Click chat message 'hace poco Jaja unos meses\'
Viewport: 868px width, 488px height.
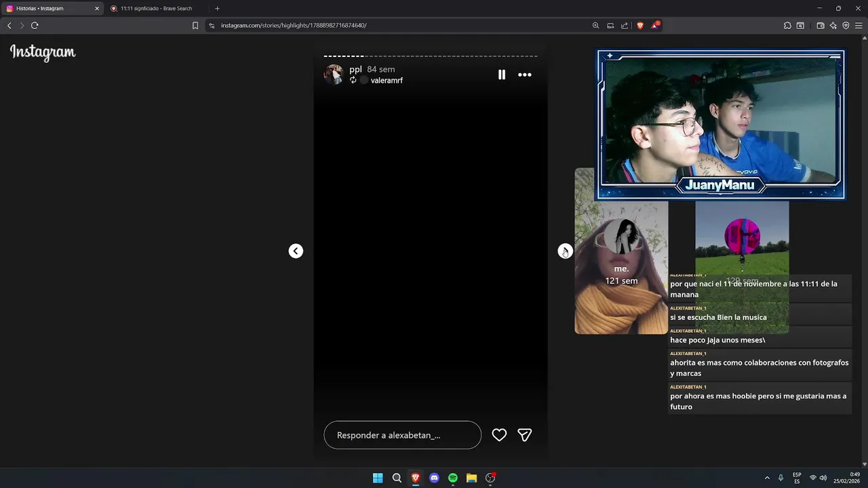pos(717,340)
